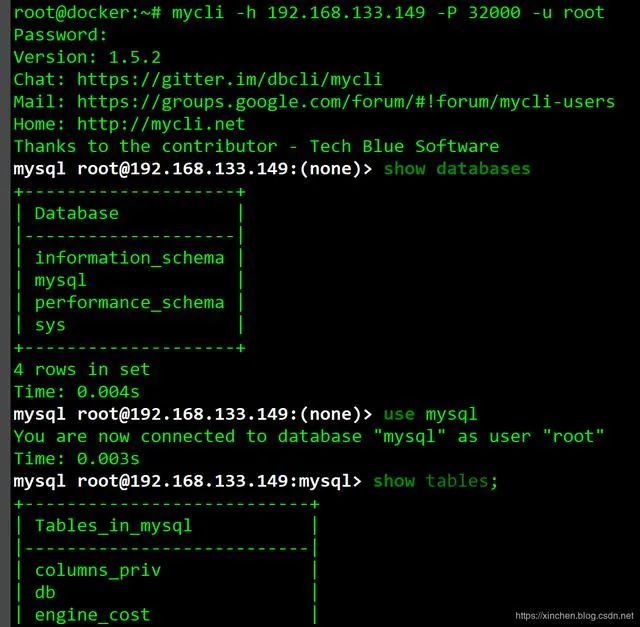This screenshot has width=640, height=627.
Task: Click the gitter.im/dbcli/mycli chat URL
Action: tap(229, 80)
